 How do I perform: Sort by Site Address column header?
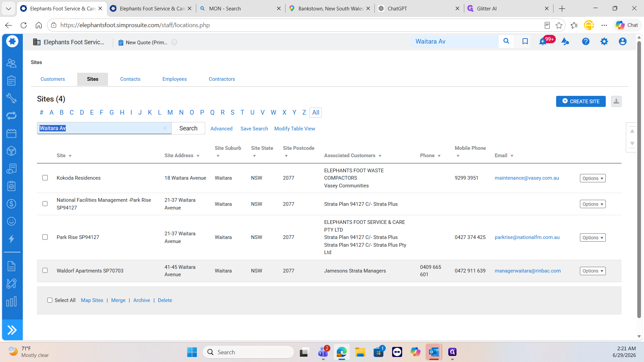point(182,156)
